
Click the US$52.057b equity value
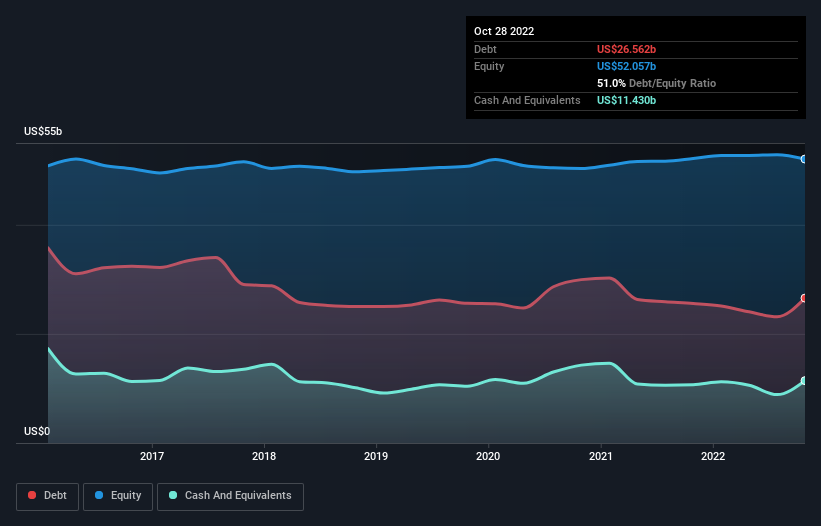(626, 66)
